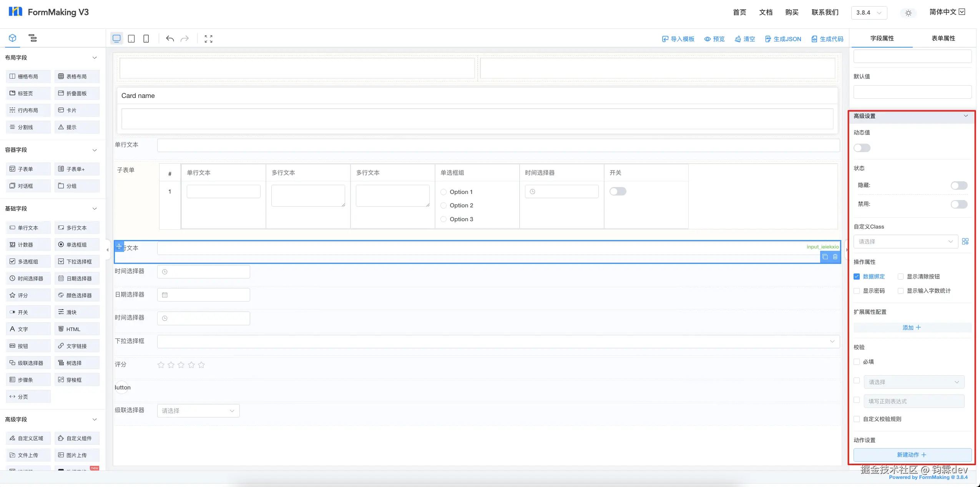The image size is (980, 487).
Task: Click the fullscreen expand icon
Action: (208, 39)
